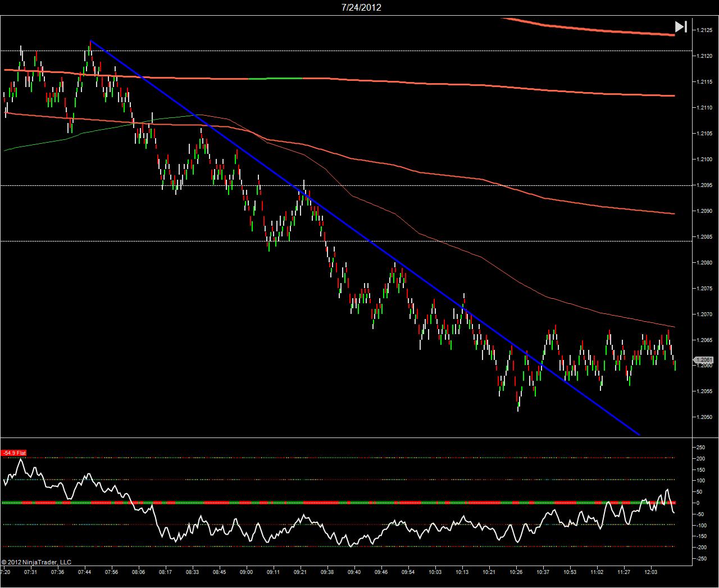Click the 11:02 time axis label
The width and height of the screenshot is (719, 588).
coord(597,572)
